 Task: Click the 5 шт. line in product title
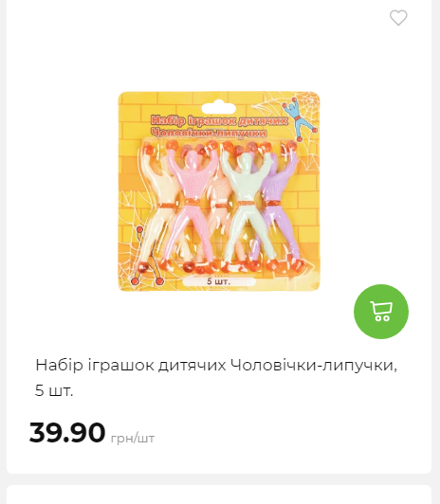pyautogui.click(x=54, y=391)
